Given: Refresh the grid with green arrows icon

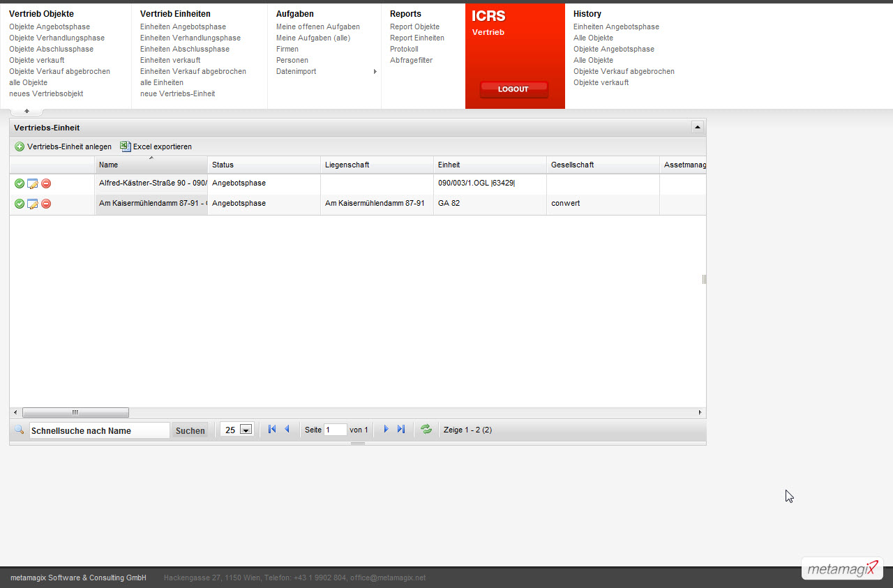Looking at the screenshot, I should point(426,430).
